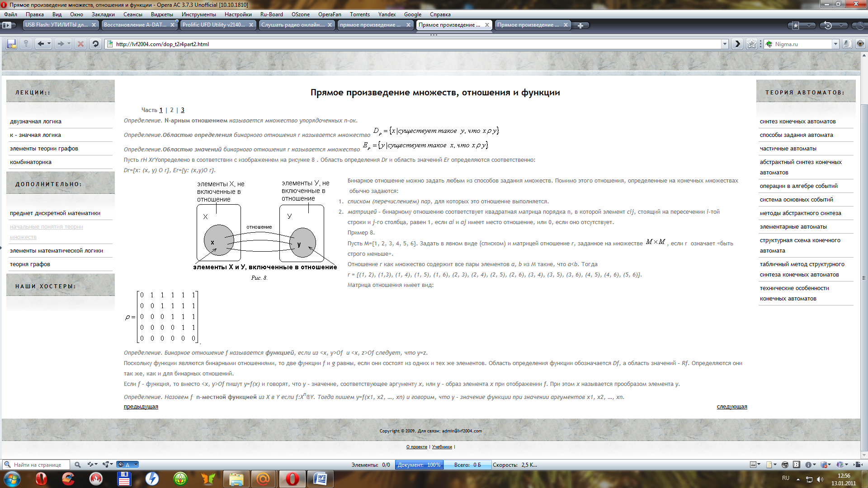The width and height of the screenshot is (868, 488).
Task: Click the red X stop loading button
Action: pos(80,44)
